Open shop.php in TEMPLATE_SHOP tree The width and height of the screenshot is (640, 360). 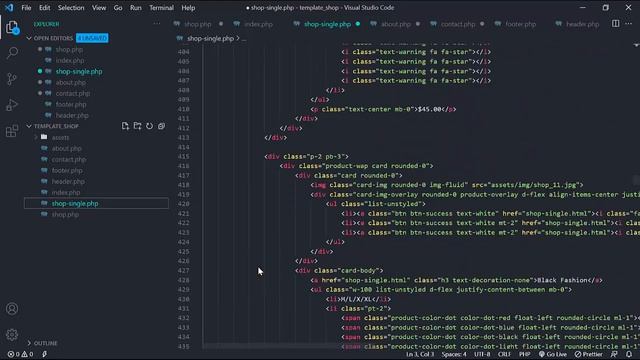[65, 215]
